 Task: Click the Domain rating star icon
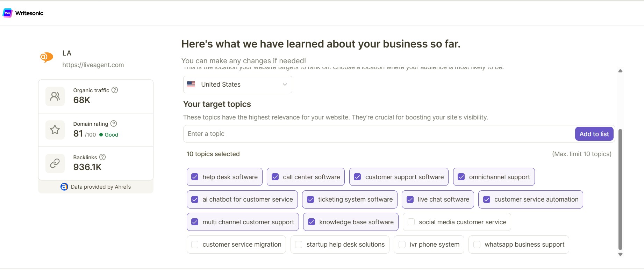tap(55, 130)
